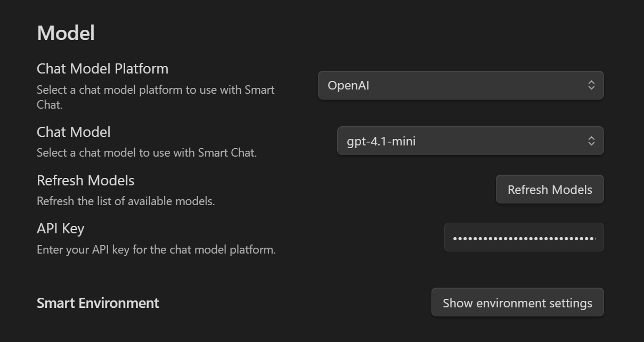Click 'Refresh the list of available models' text
This screenshot has height=342, width=644.
coord(126,201)
